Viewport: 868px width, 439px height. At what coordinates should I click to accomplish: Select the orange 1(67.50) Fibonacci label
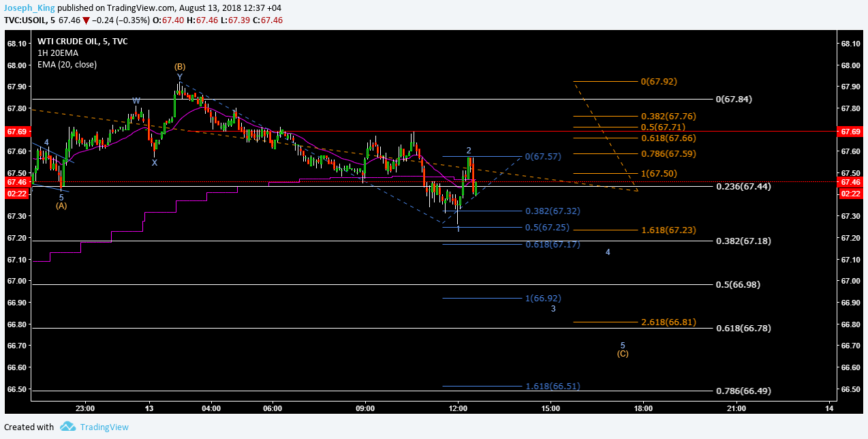pyautogui.click(x=658, y=174)
